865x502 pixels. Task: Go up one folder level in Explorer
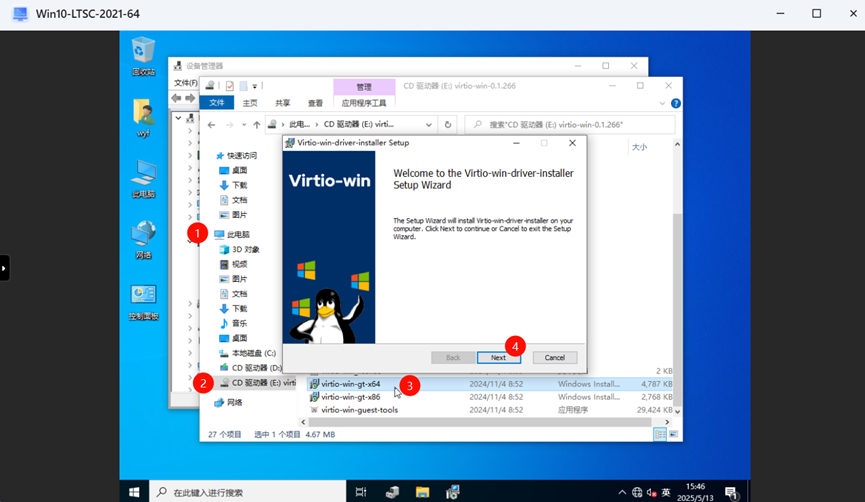[x=257, y=125]
